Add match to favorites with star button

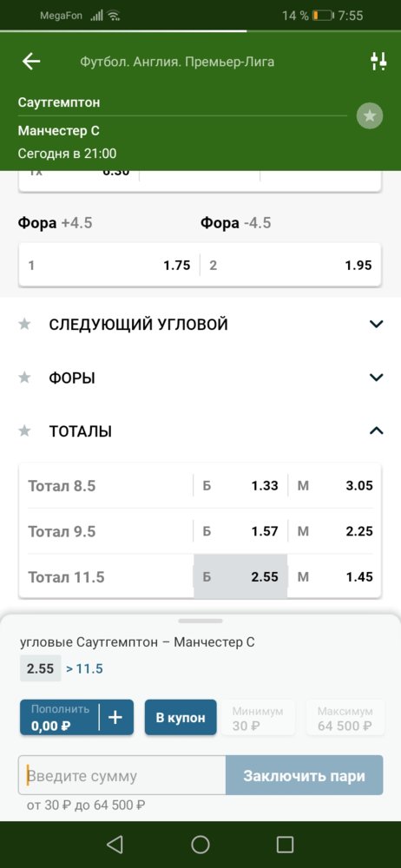pyautogui.click(x=370, y=115)
